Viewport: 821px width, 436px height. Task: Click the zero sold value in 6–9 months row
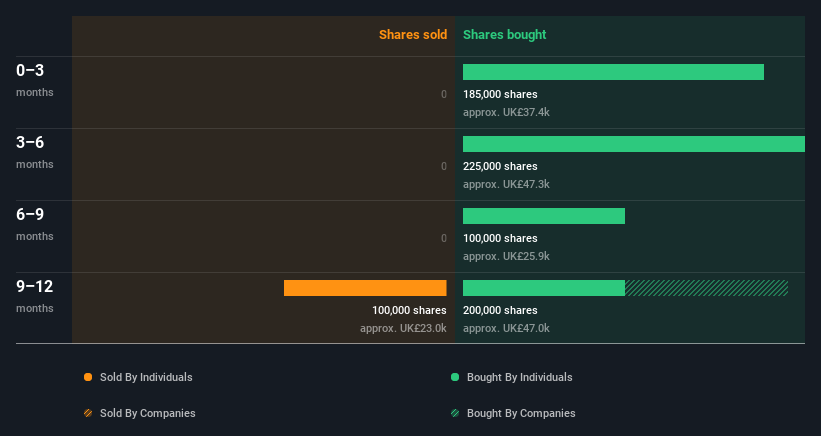click(x=444, y=238)
